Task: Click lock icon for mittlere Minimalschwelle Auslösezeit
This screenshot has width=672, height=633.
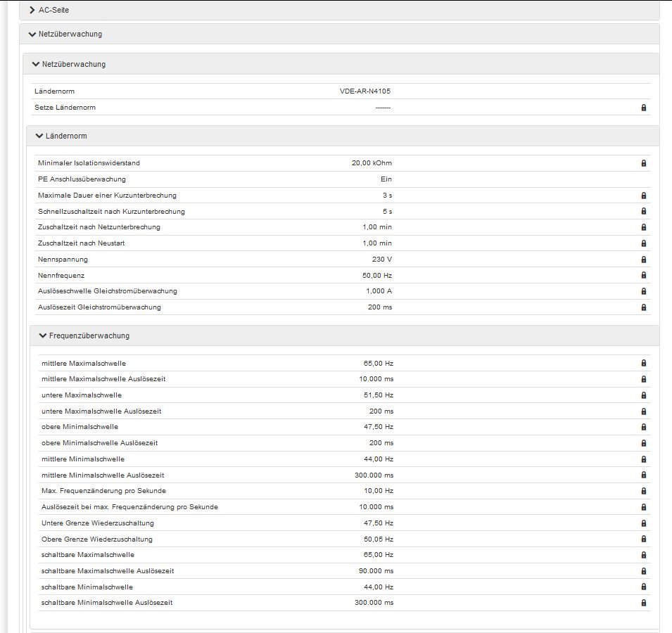Action: coord(643,475)
